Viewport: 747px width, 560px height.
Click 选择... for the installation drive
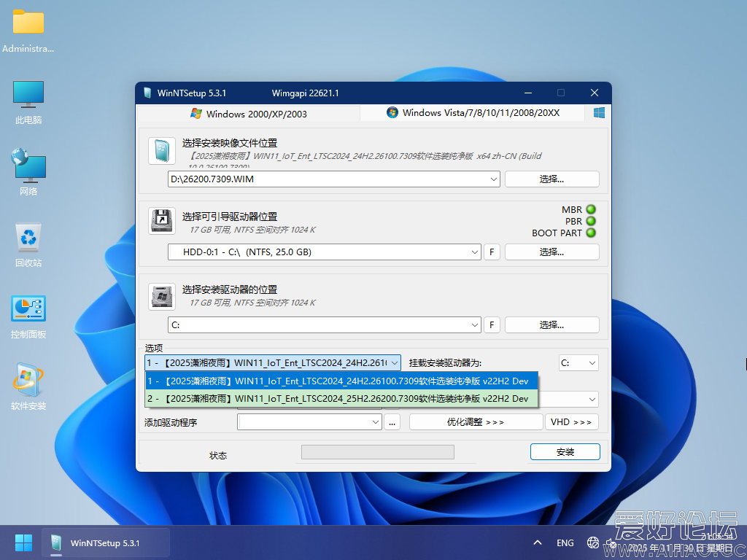(551, 324)
